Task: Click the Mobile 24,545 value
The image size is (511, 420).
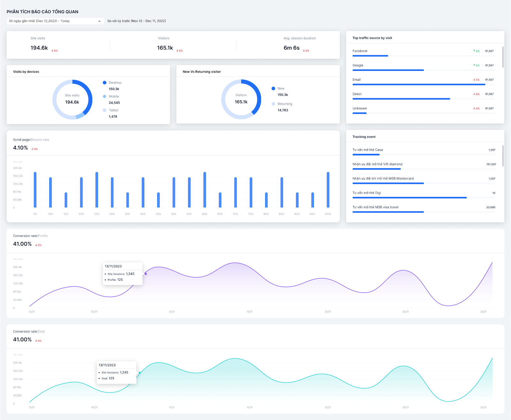Action: [114, 103]
